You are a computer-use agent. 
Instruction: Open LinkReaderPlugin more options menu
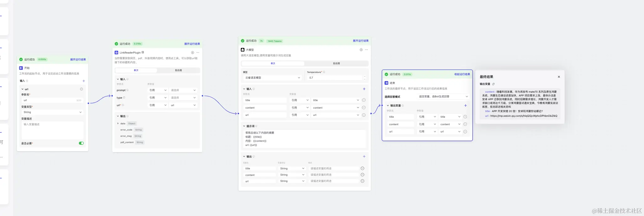click(x=198, y=53)
